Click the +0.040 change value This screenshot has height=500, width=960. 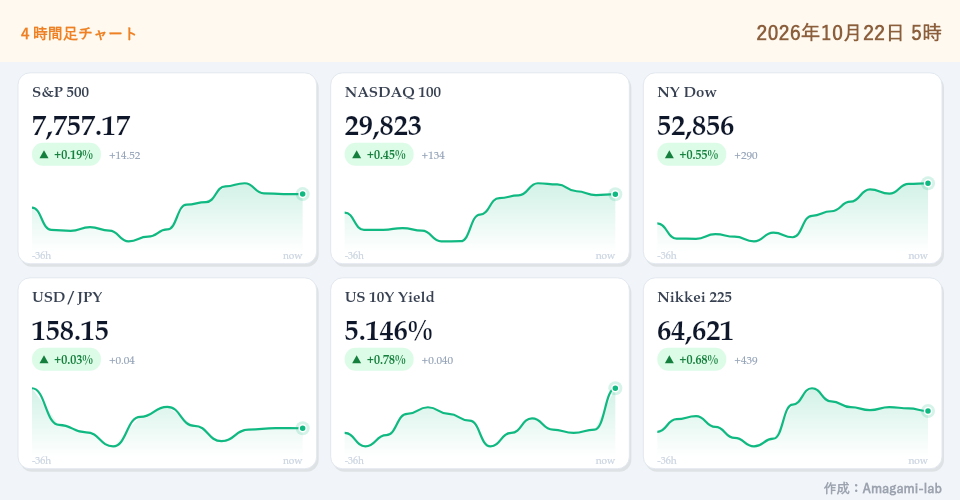pos(438,360)
